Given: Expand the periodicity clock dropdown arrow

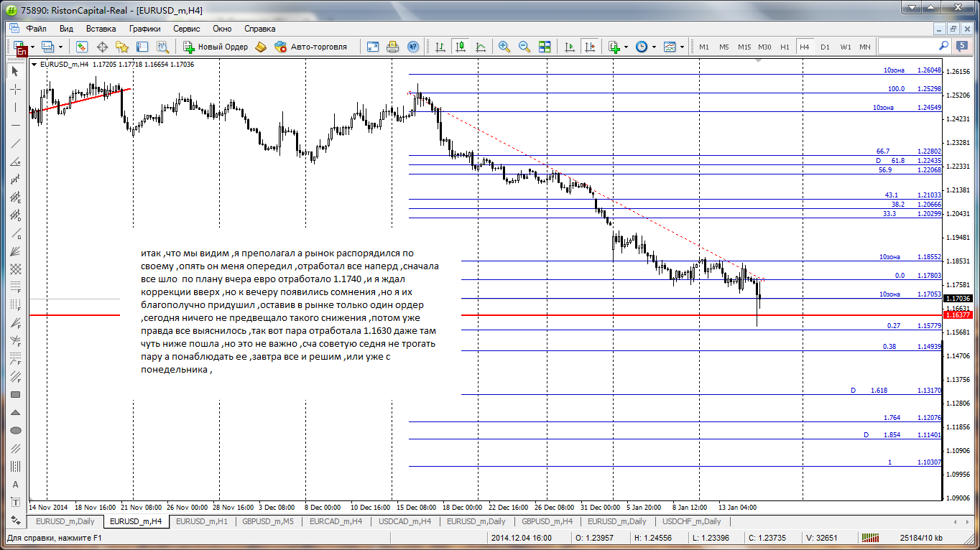Looking at the screenshot, I should coord(653,47).
